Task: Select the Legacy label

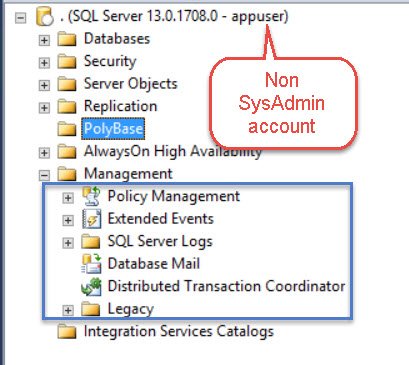Action: pos(131,309)
